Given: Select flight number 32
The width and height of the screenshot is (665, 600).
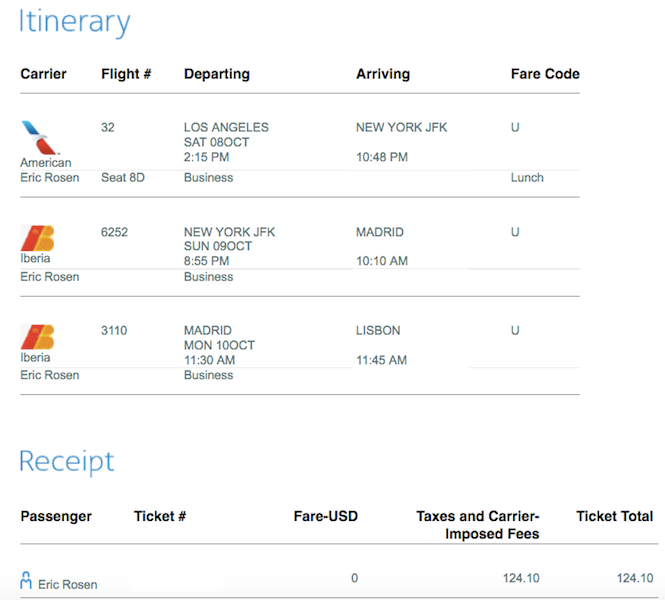Looking at the screenshot, I should [x=108, y=128].
